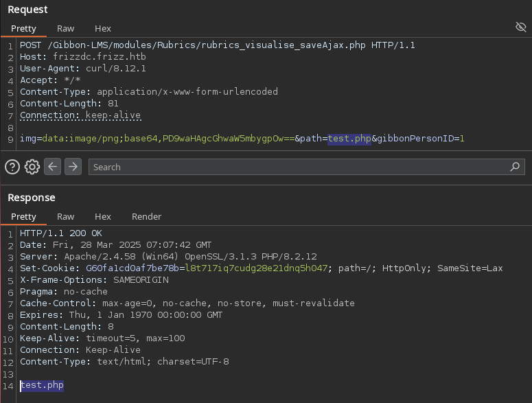Click response Content-Type text/html header
This screenshot has width=532, height=403.
[x=124, y=361]
